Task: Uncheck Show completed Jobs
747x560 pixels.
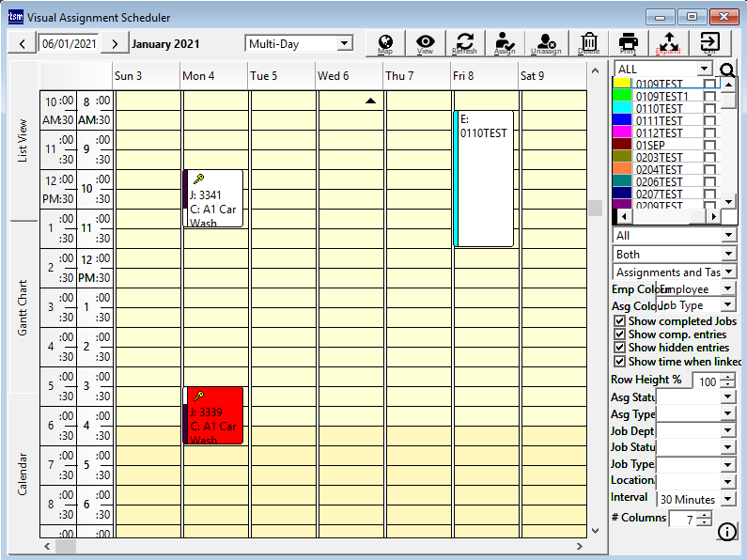Action: pos(619,321)
